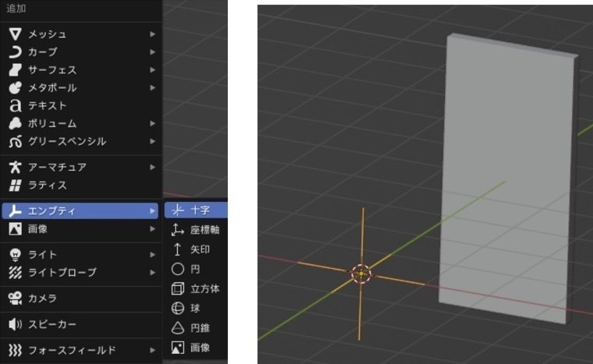Click the 座標軸 arrows icon in the submenu
Viewport: 593px width, 364px height.
pos(178,230)
